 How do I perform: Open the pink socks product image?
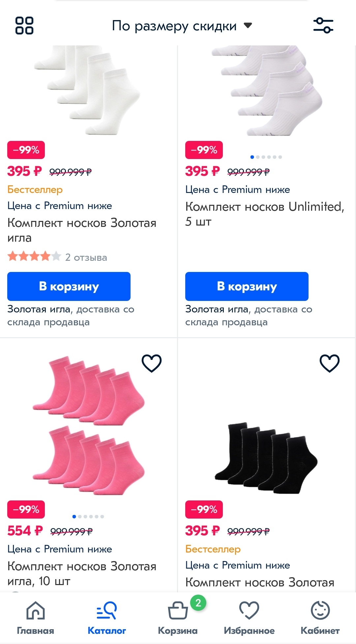pyautogui.click(x=88, y=425)
